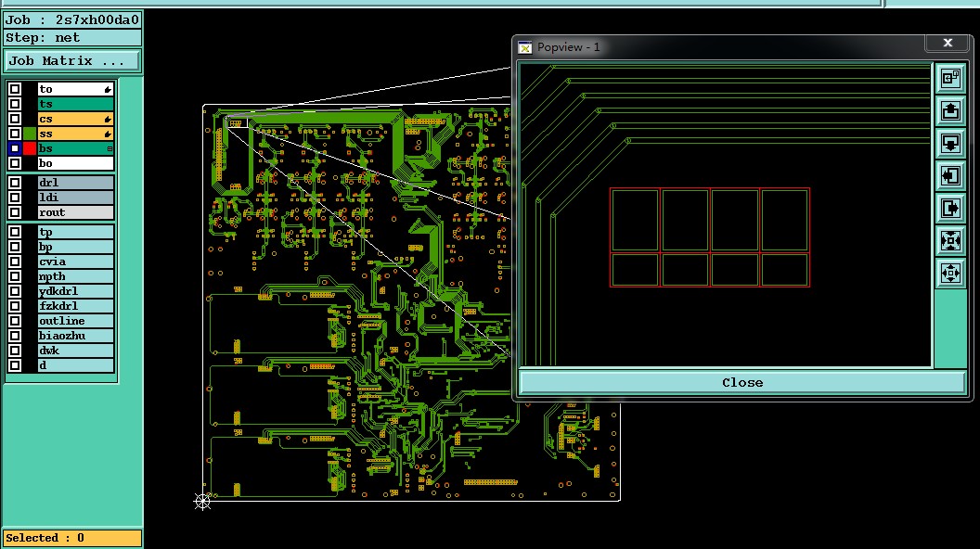The height and width of the screenshot is (549, 980).
Task: Select the 'to' layer name
Action: (x=75, y=89)
